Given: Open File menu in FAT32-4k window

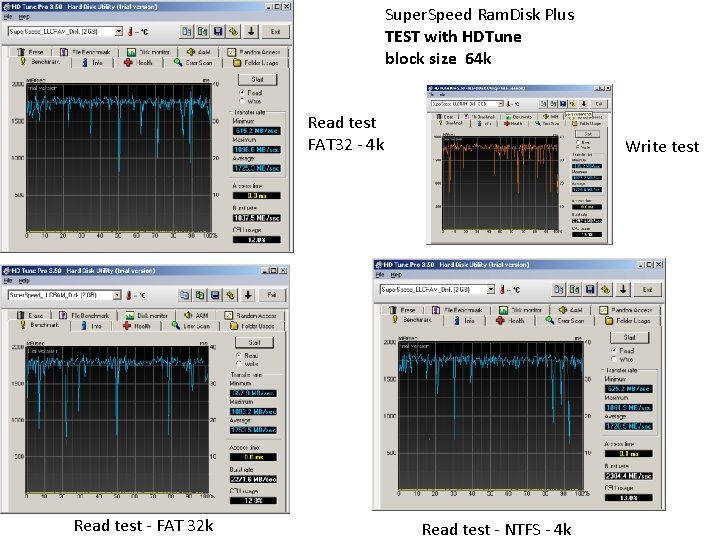Looking at the screenshot, I should click(x=7, y=17).
